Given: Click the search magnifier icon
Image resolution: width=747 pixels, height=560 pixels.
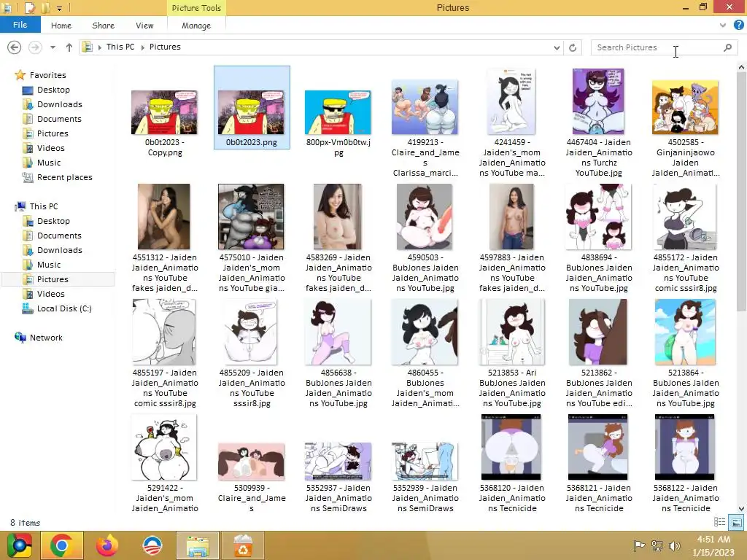Looking at the screenshot, I should 727,47.
